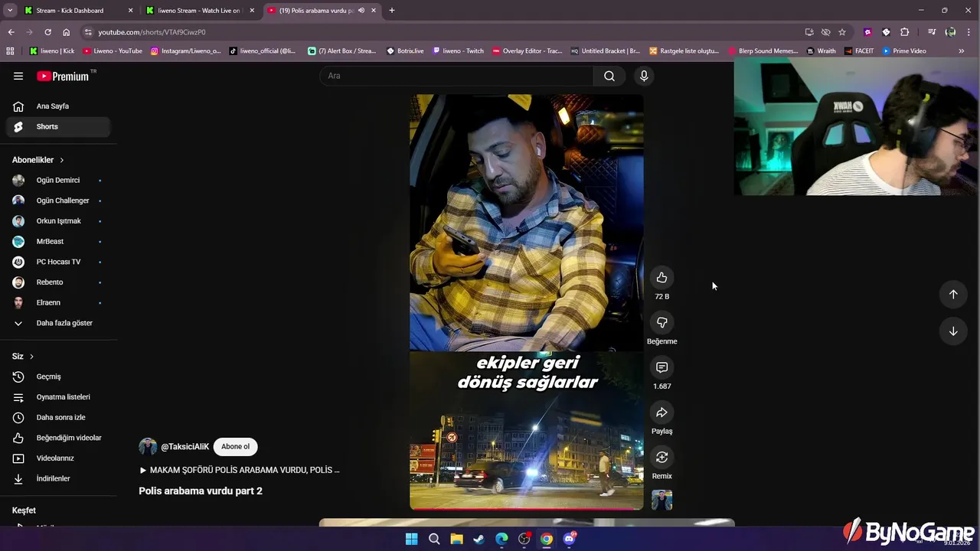Open Orkun Işıtmak subscription channel
The width and height of the screenshot is (980, 551).
(58, 221)
